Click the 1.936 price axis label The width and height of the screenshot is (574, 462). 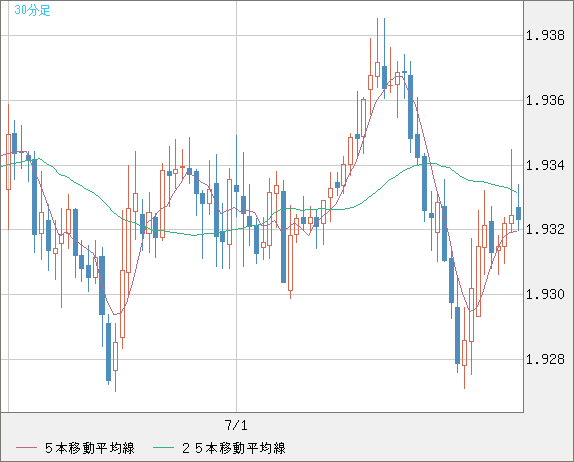tap(545, 100)
